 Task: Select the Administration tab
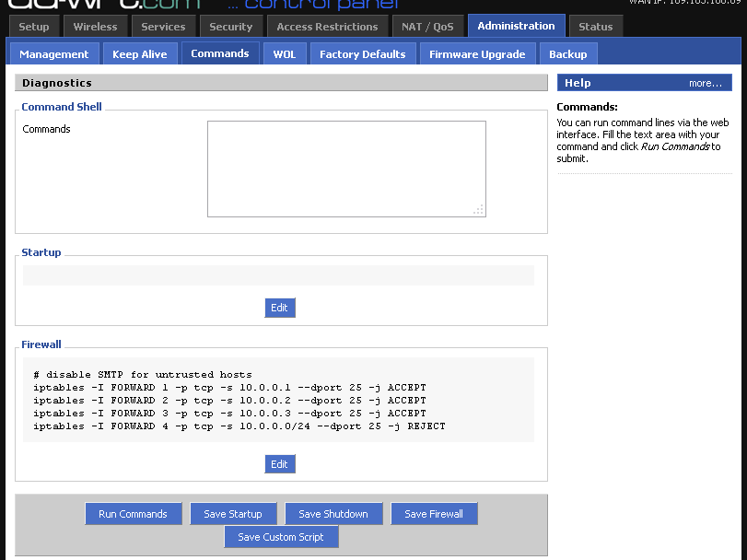[517, 26]
